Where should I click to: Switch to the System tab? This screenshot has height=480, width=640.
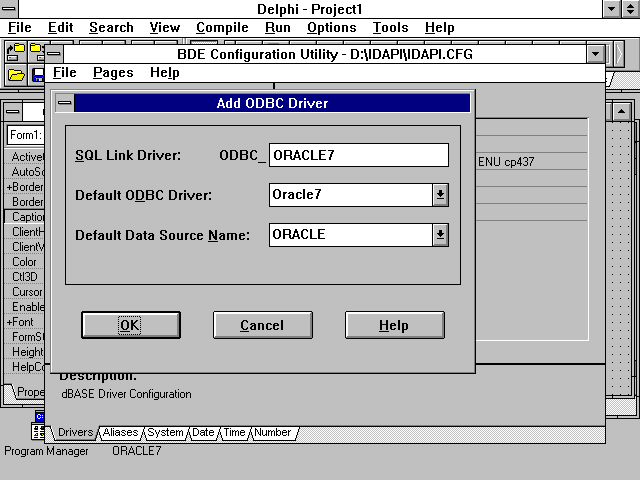pyautogui.click(x=165, y=433)
